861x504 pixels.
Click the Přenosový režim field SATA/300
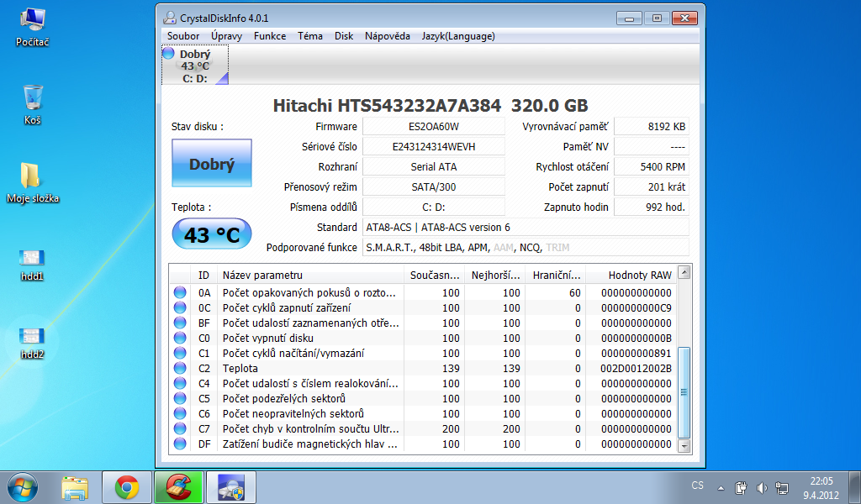coord(434,187)
